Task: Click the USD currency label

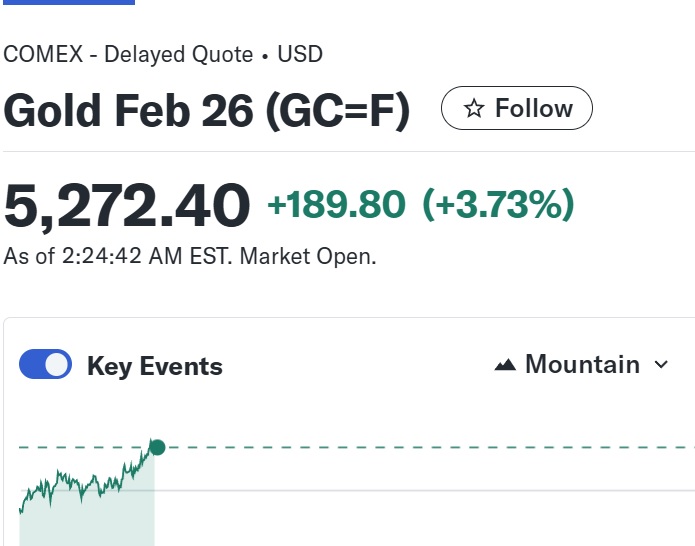Action: click(300, 54)
